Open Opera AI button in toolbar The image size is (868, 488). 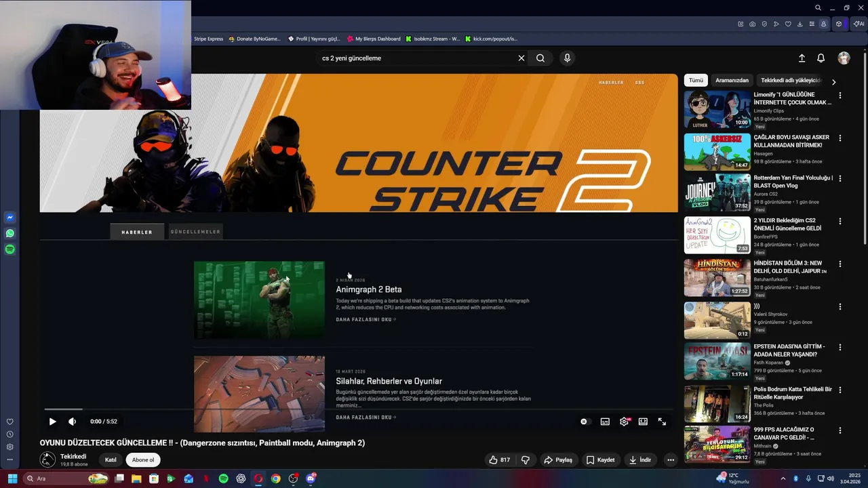pos(859,24)
